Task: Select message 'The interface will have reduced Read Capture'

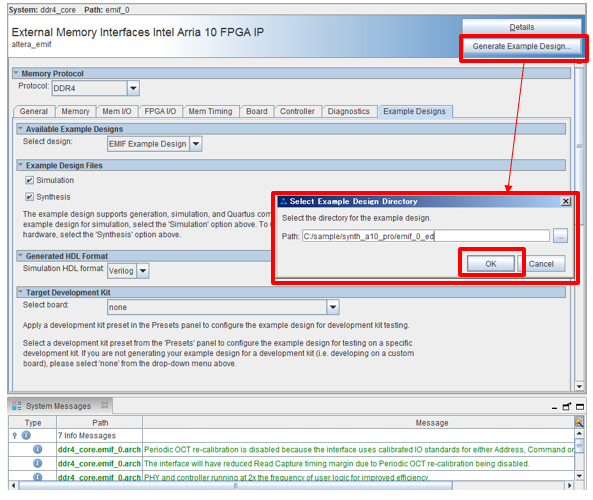Action: 337,464
